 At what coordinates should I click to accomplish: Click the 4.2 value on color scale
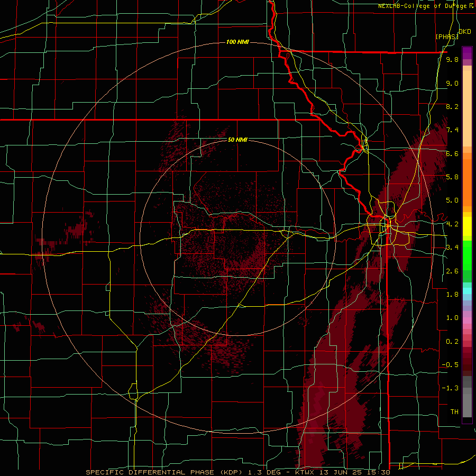pos(452,224)
